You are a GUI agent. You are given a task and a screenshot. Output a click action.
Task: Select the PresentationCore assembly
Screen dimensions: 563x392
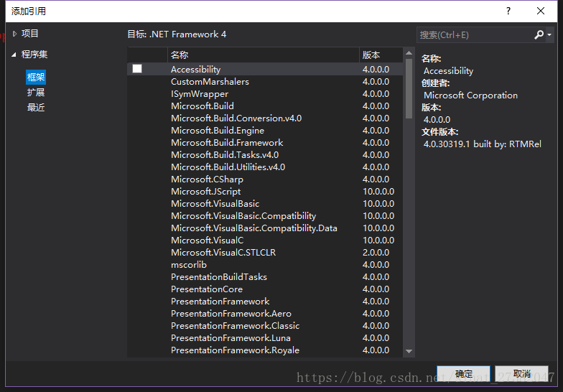(x=265, y=289)
